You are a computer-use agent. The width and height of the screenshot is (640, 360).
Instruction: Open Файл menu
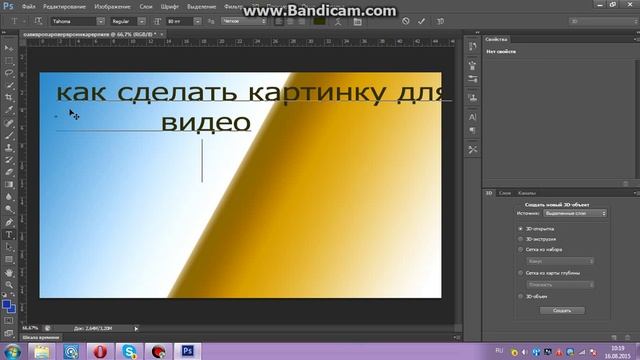[29, 7]
